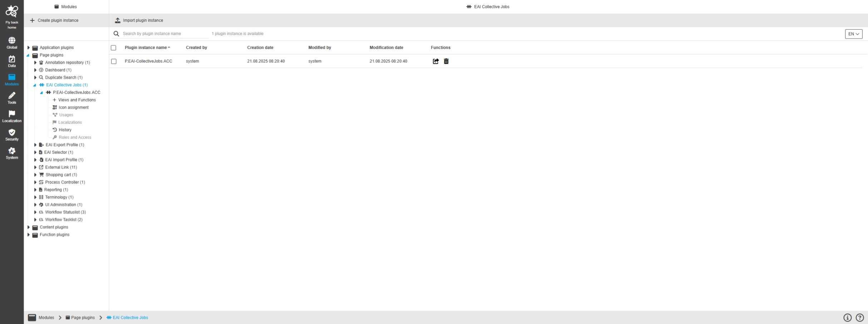Click the Shopping cart tree icon
868x324 pixels.
click(x=41, y=175)
